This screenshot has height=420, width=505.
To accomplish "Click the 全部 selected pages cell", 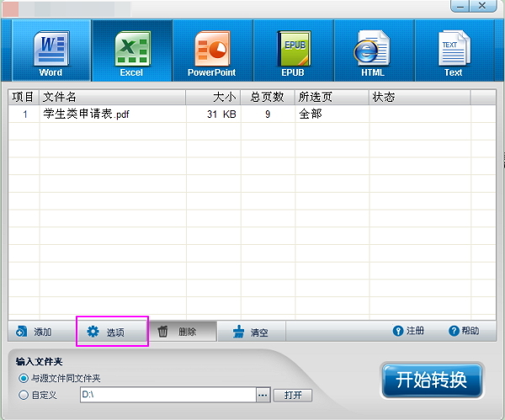I will click(x=332, y=114).
